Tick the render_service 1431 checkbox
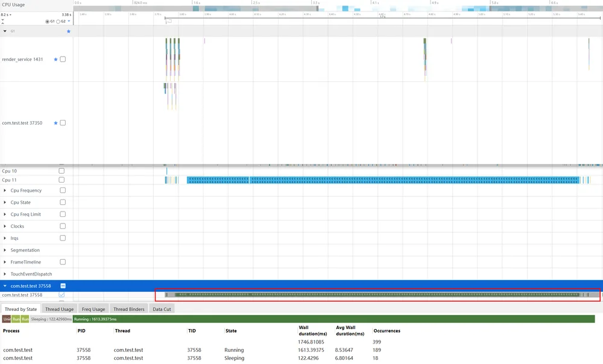Image resolution: width=603 pixels, height=364 pixels. click(x=63, y=59)
